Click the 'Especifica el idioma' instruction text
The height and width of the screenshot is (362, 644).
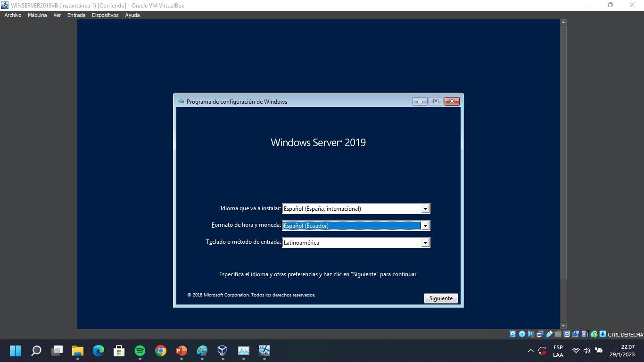click(318, 274)
